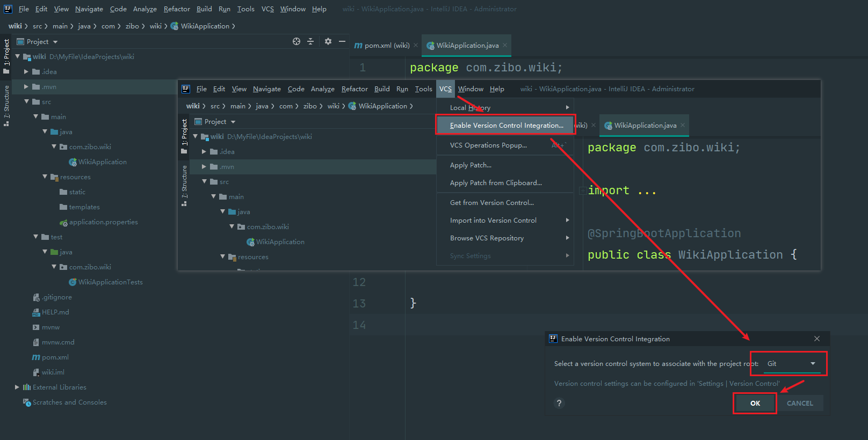Open the 1: Project side tool window tab
Image resolution: width=868 pixels, height=440 pixels.
[6, 56]
